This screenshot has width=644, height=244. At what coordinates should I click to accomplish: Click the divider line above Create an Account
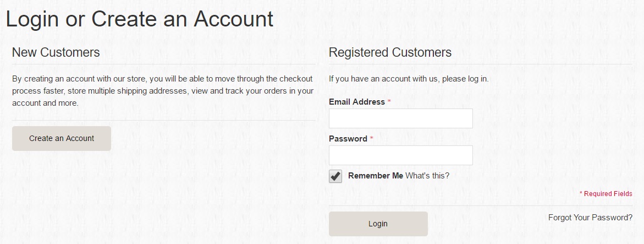click(x=163, y=120)
